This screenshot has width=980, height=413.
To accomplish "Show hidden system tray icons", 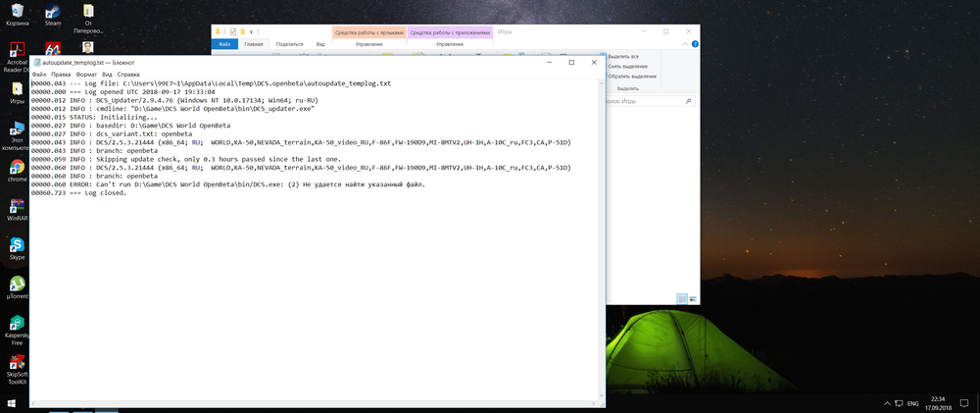I will (x=887, y=403).
